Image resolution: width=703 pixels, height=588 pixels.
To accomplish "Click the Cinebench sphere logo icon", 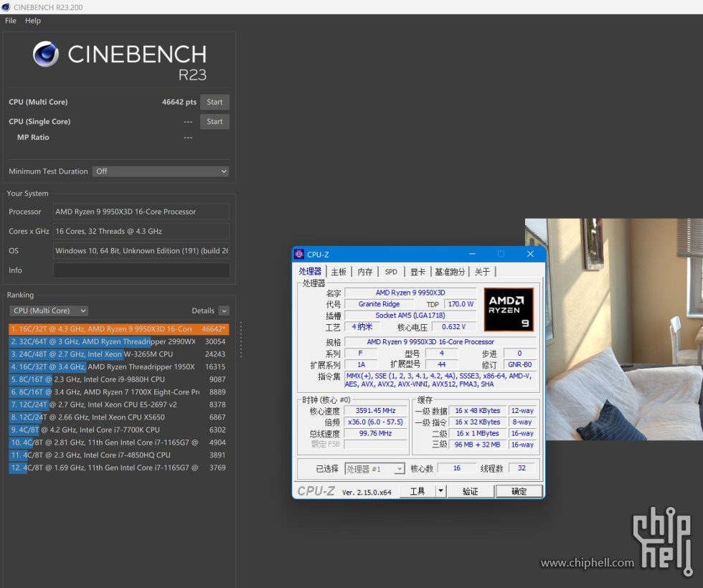I will click(x=46, y=54).
